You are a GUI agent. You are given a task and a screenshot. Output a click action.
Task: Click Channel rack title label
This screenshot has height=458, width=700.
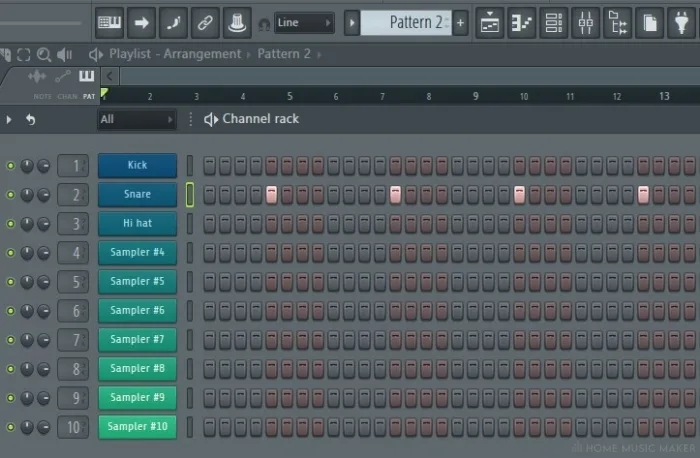(x=261, y=119)
